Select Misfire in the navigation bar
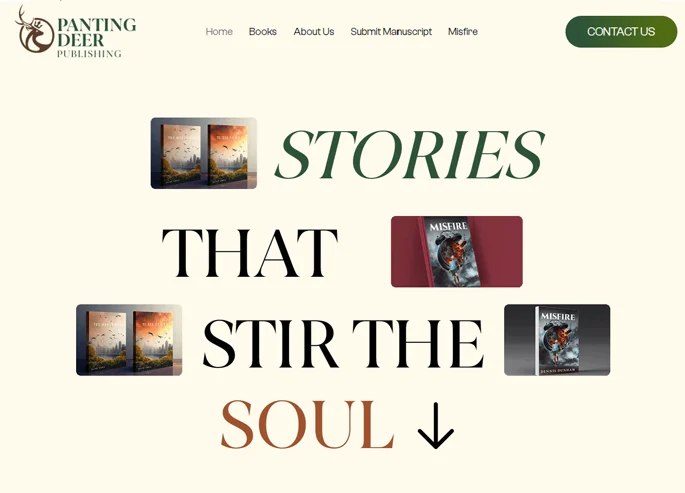The height and width of the screenshot is (493, 685). [x=463, y=31]
